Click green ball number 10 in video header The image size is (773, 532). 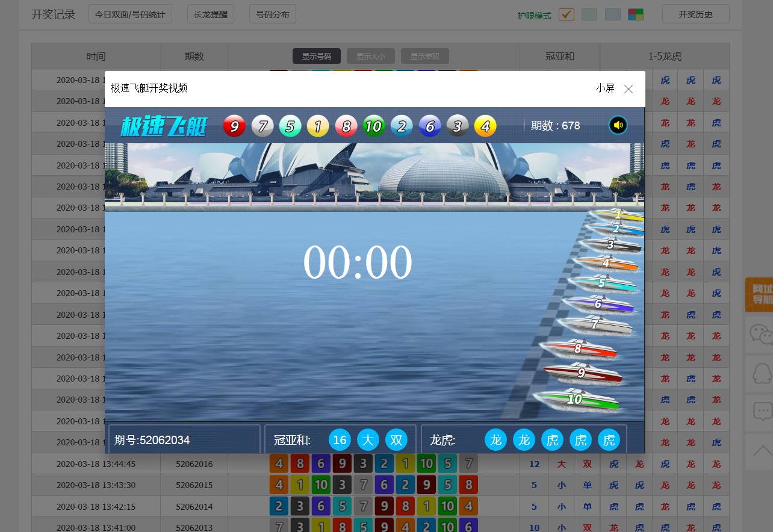click(x=373, y=126)
